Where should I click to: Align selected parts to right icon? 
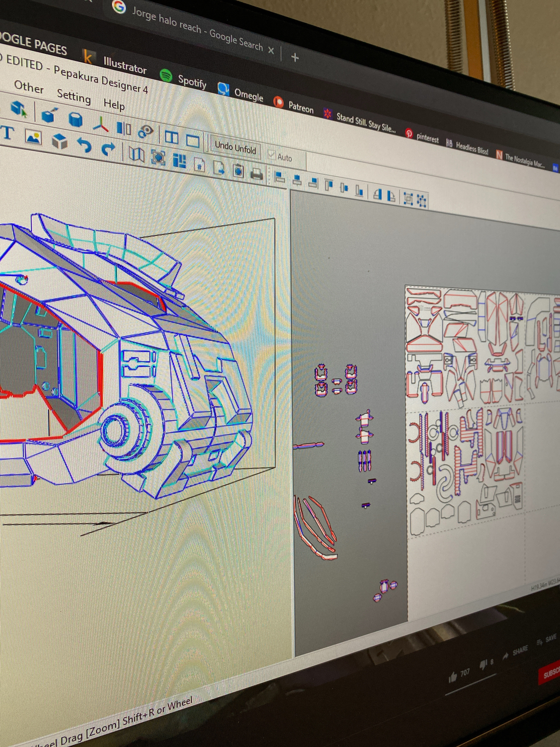point(313,183)
